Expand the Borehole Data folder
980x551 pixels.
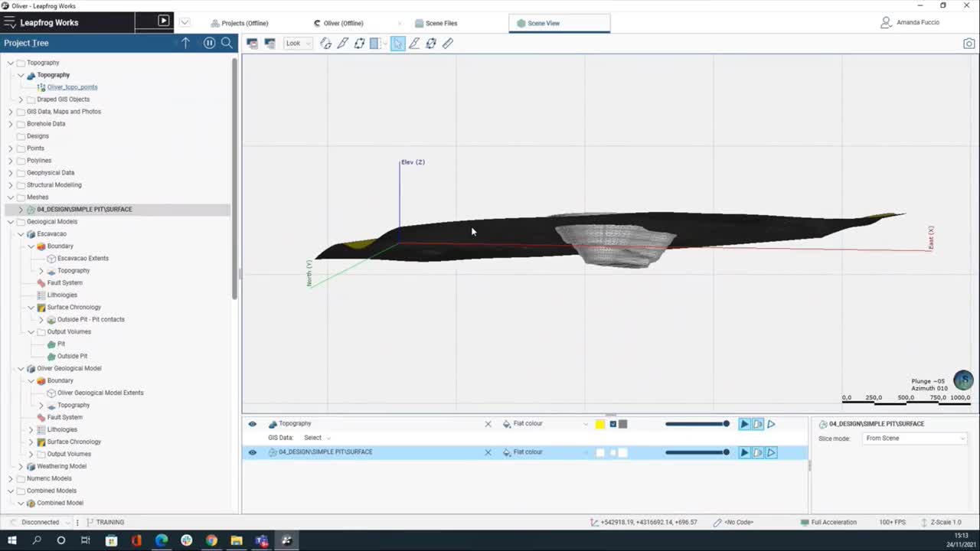pos(11,124)
